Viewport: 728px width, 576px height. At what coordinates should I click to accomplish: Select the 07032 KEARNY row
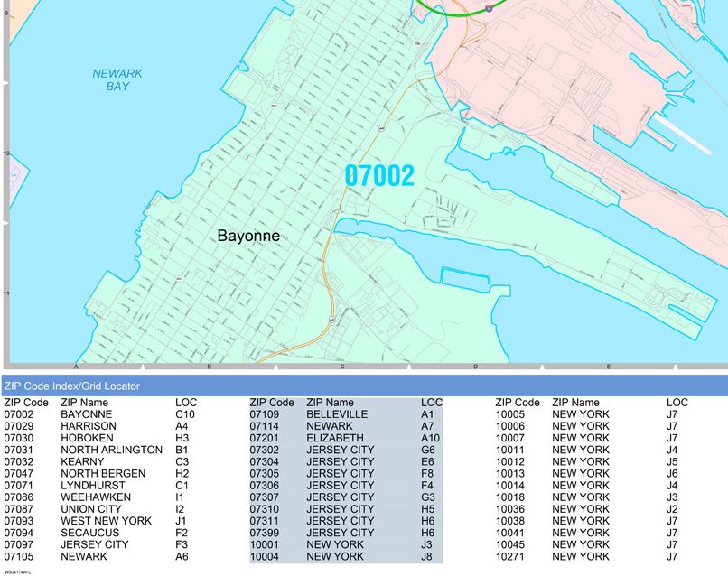99,461
